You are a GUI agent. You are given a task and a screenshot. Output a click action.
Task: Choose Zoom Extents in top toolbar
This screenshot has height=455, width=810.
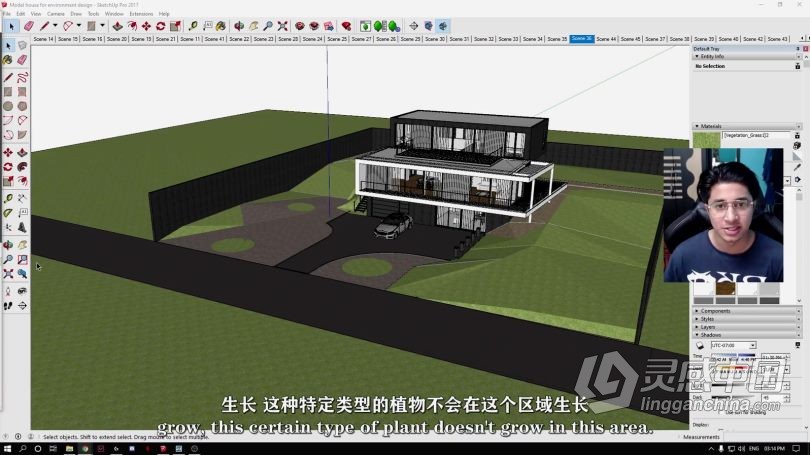click(x=282, y=26)
